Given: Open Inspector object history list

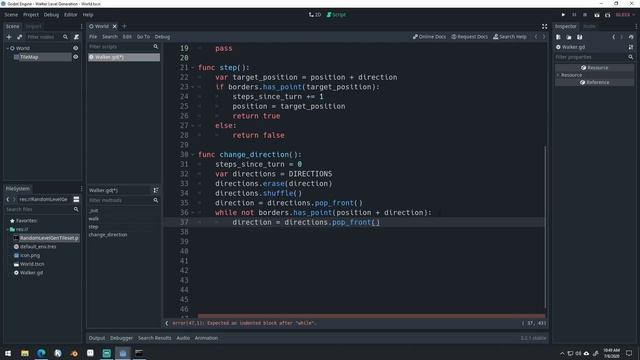Looking at the screenshot, I should pyautogui.click(x=631, y=37).
